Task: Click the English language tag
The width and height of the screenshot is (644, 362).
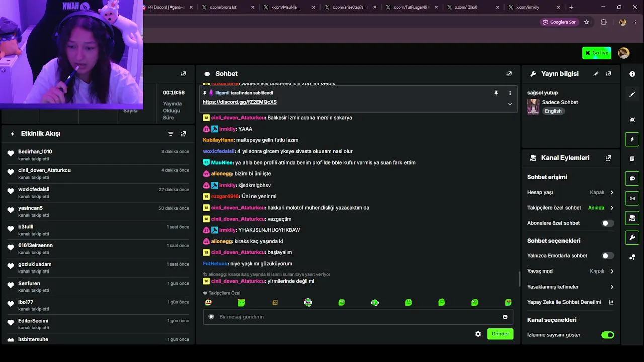Action: pos(553,111)
